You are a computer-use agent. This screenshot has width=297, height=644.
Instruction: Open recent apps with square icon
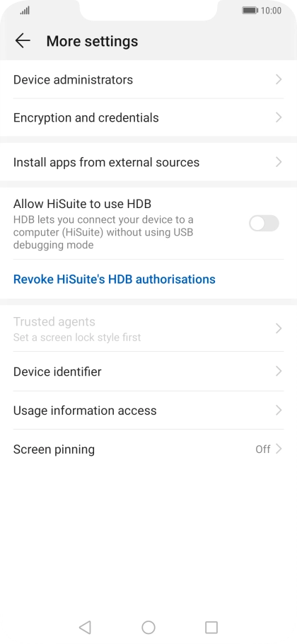(211, 627)
